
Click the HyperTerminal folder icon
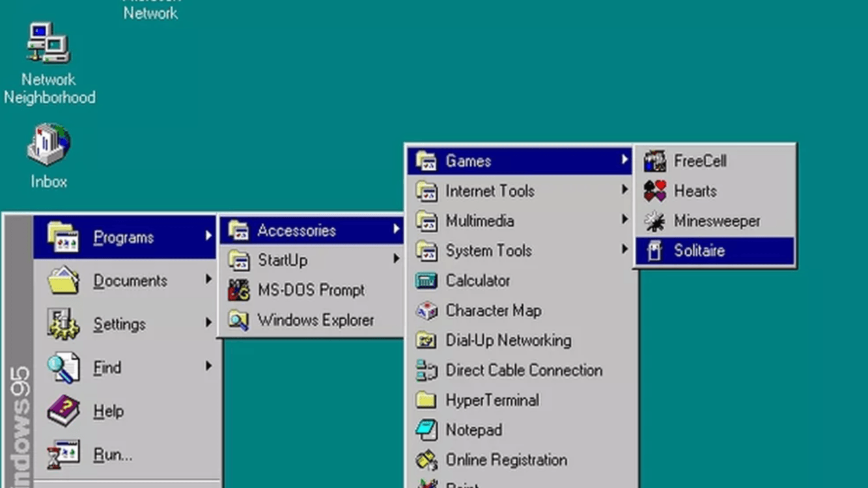click(427, 400)
